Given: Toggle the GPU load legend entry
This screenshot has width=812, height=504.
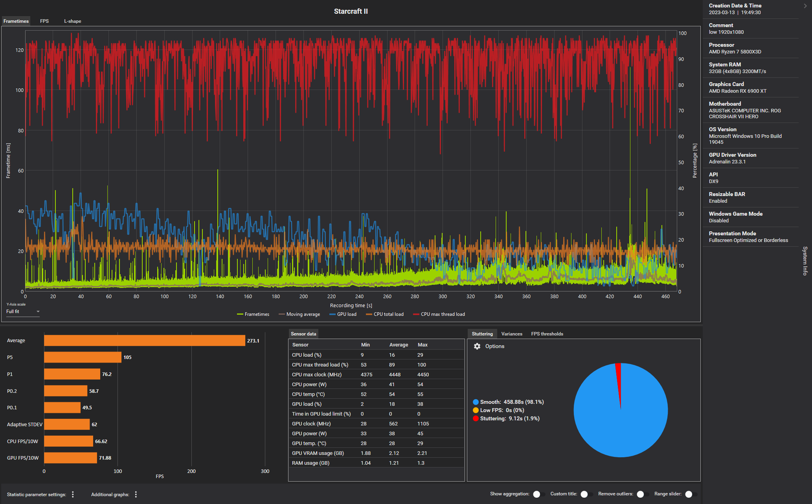Looking at the screenshot, I should 343,314.
